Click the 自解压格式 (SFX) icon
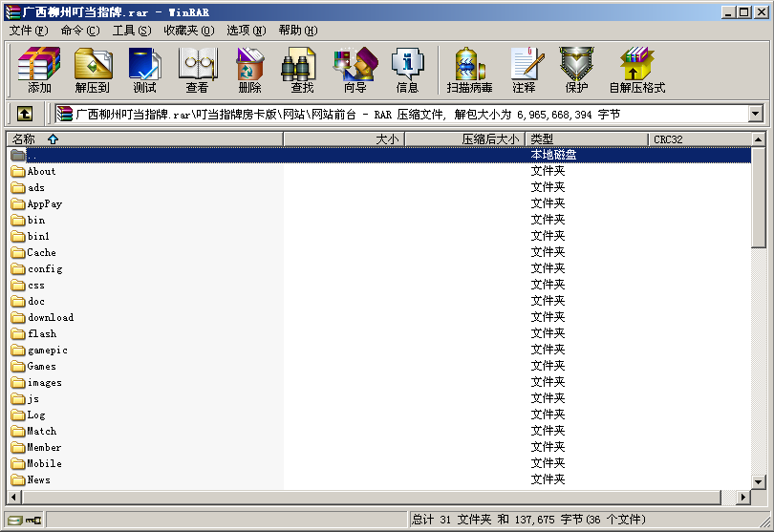This screenshot has height=532, width=774. (636, 71)
